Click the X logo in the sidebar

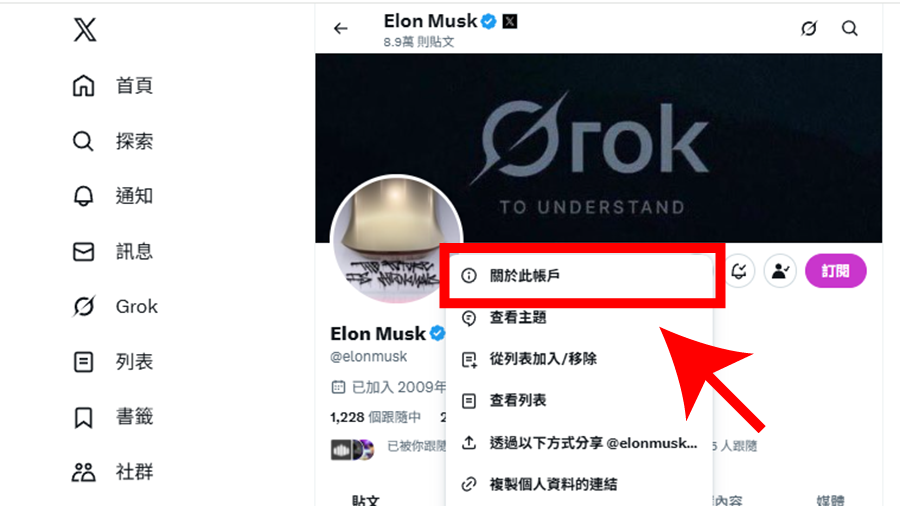(85, 29)
